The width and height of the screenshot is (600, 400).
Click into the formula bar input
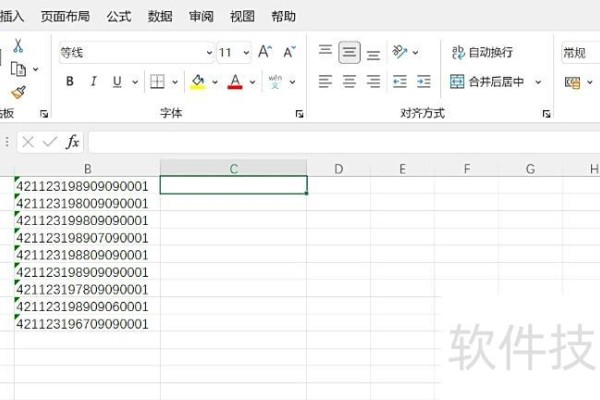[x=344, y=142]
